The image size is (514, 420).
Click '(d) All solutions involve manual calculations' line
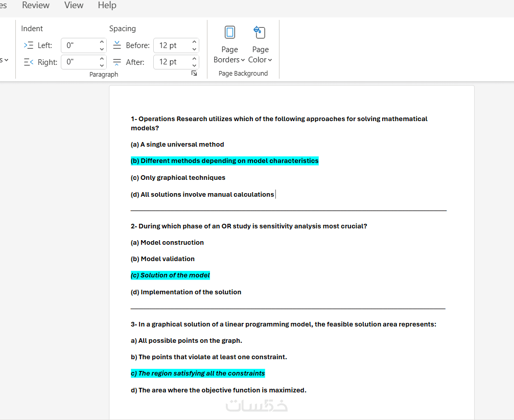tap(202, 195)
